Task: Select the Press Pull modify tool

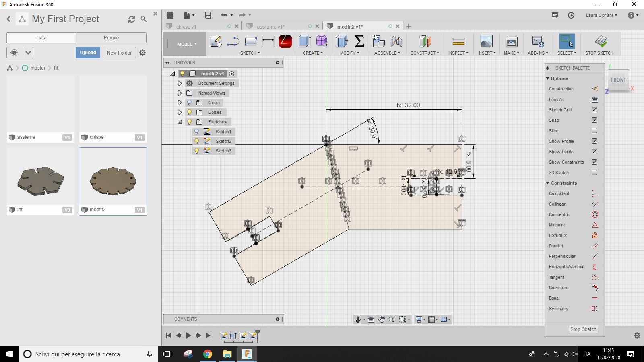Action: click(342, 41)
